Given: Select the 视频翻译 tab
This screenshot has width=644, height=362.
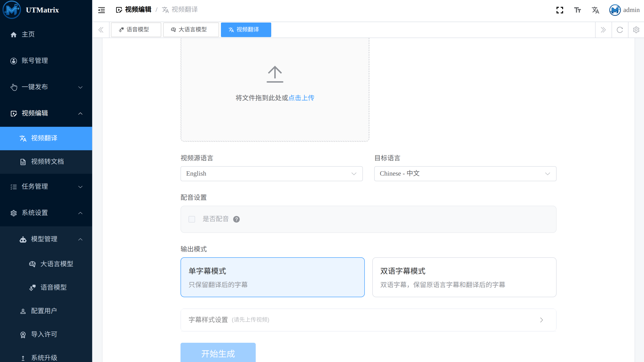Looking at the screenshot, I should point(246,30).
